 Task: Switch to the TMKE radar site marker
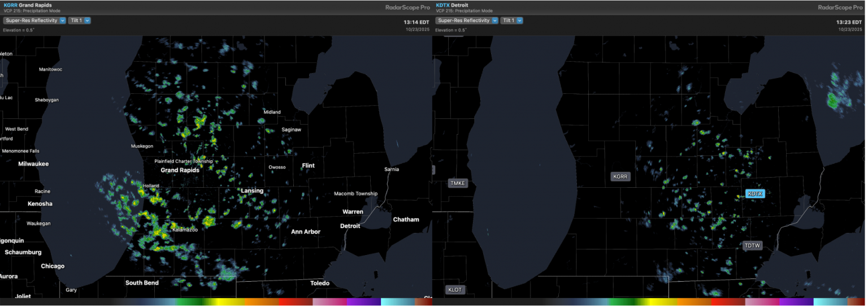(x=457, y=183)
